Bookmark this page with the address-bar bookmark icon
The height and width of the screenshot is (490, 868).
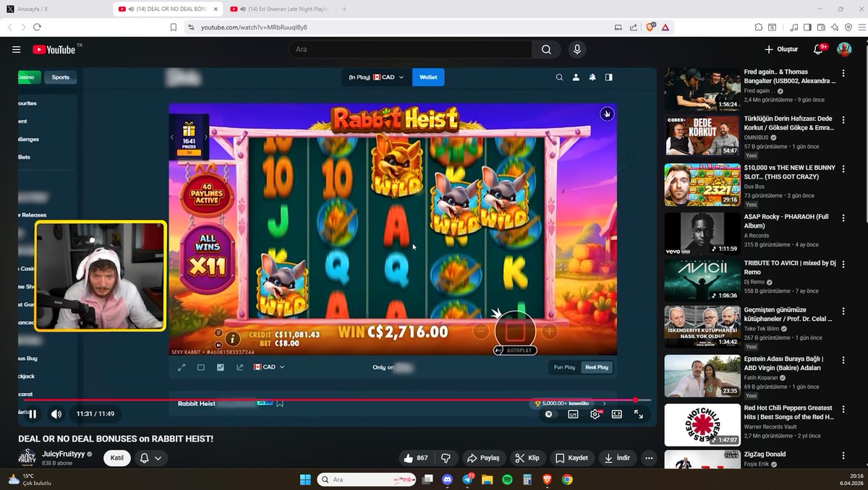point(174,27)
